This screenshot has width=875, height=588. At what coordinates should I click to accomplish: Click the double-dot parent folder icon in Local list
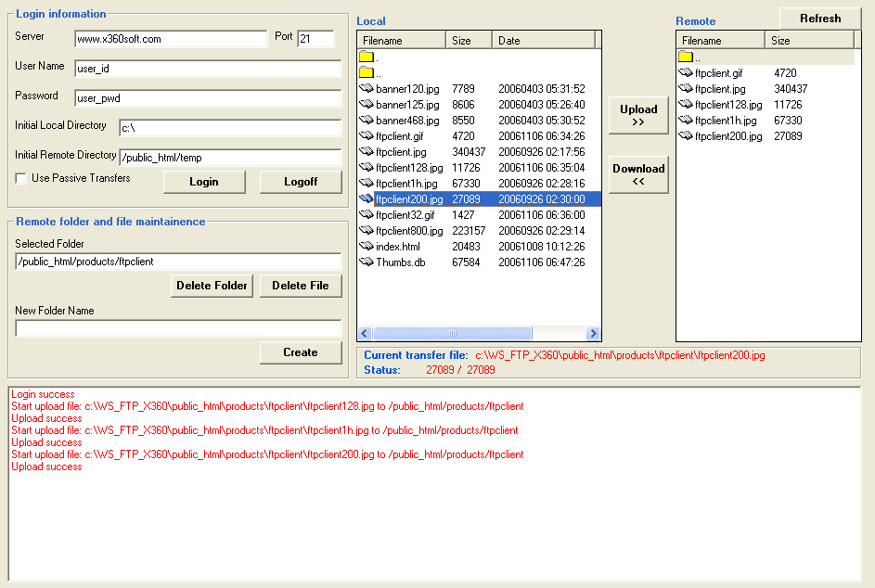pos(366,72)
